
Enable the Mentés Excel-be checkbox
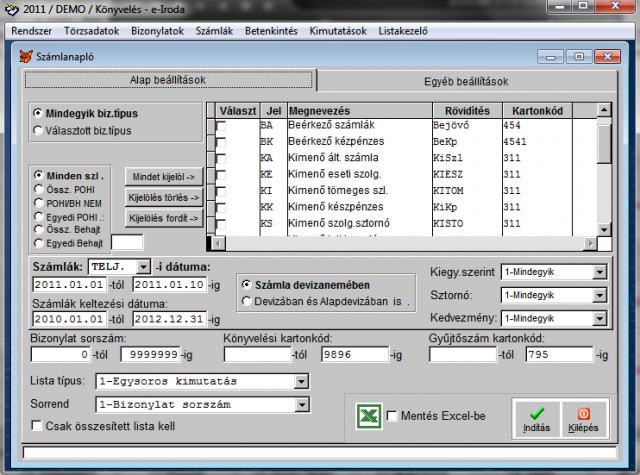(391, 416)
